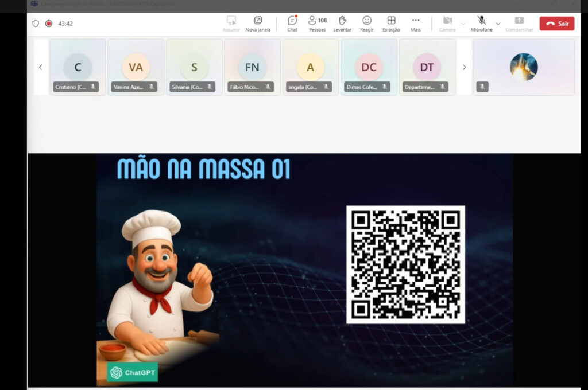Show the Pessoas participants list
The width and height of the screenshot is (588, 390).
317,23
